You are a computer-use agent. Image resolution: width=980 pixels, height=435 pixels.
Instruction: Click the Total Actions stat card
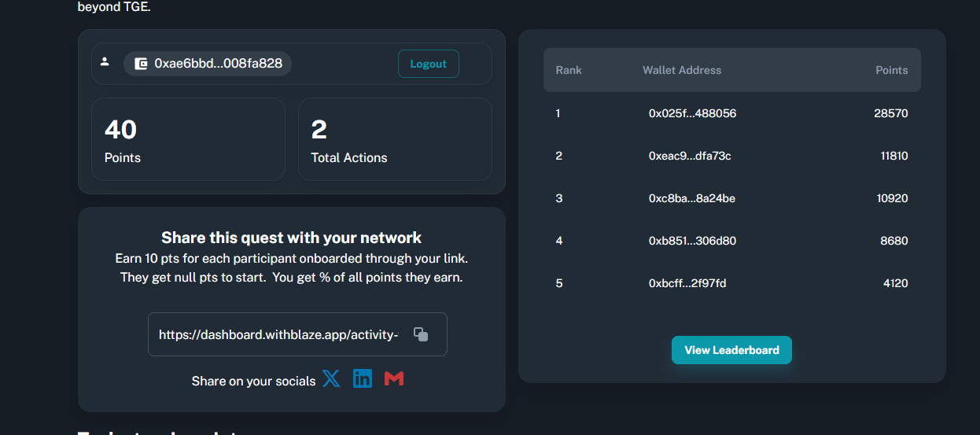(x=395, y=139)
